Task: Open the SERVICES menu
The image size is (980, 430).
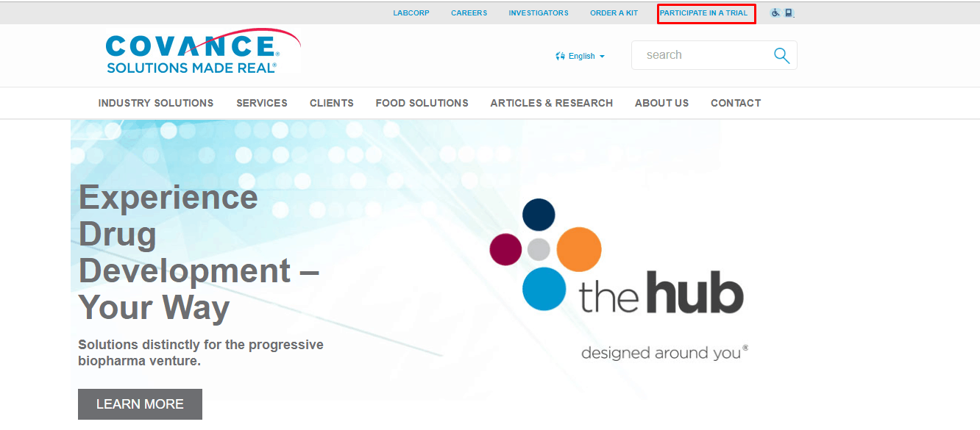Action: pos(262,103)
